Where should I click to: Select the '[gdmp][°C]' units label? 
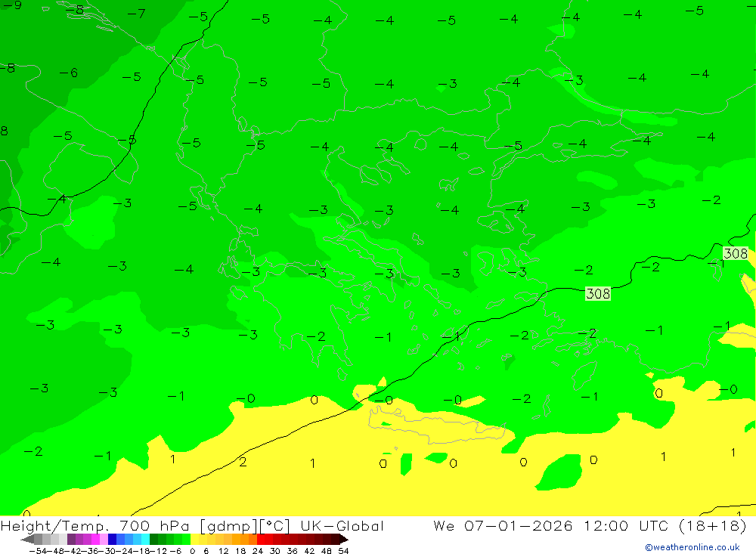click(x=246, y=525)
